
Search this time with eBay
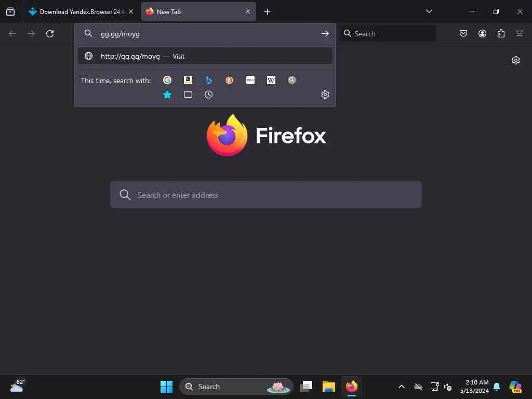[x=250, y=80]
